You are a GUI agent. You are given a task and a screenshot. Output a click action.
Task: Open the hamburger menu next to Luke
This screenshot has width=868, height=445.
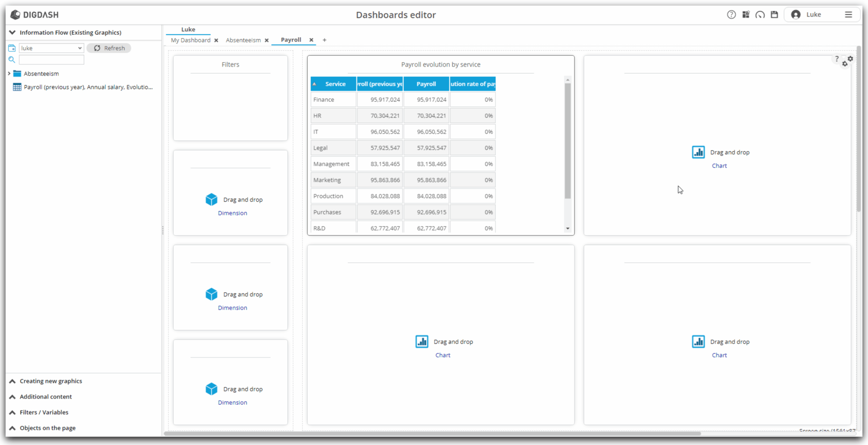tap(848, 15)
